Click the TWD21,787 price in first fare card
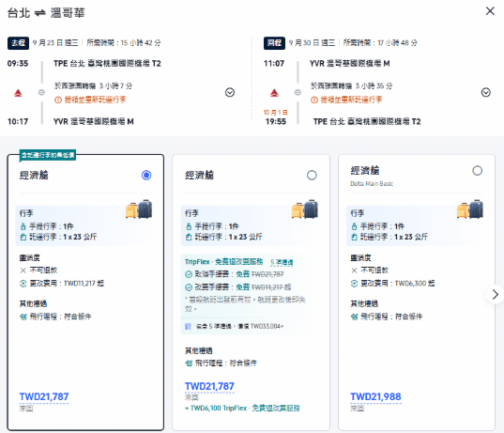This screenshot has height=433, width=504. click(x=44, y=396)
